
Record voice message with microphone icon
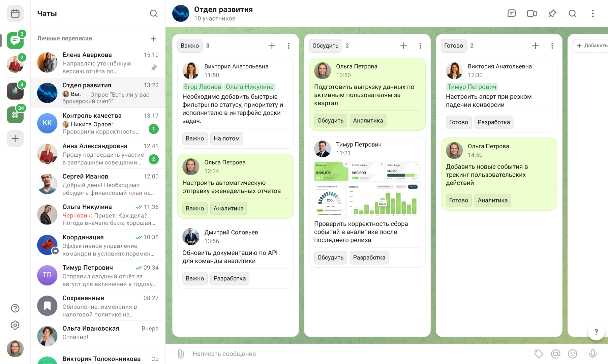[x=593, y=354]
